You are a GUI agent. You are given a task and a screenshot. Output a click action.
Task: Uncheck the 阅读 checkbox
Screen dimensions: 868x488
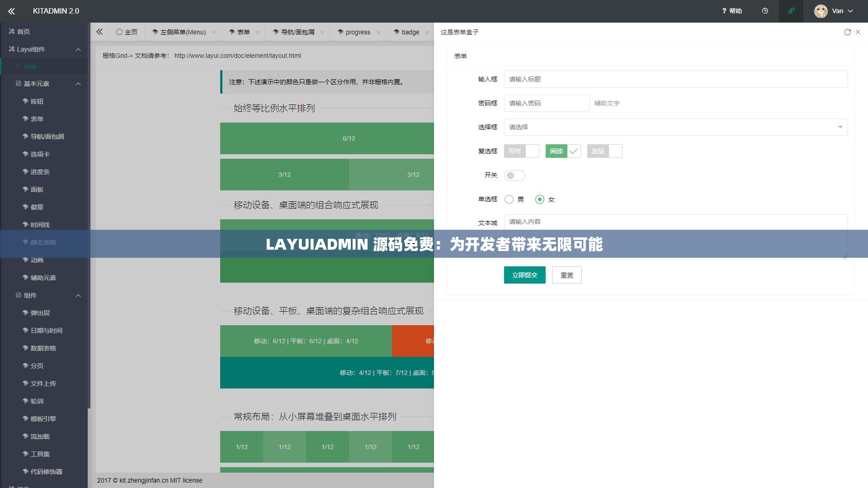point(563,151)
